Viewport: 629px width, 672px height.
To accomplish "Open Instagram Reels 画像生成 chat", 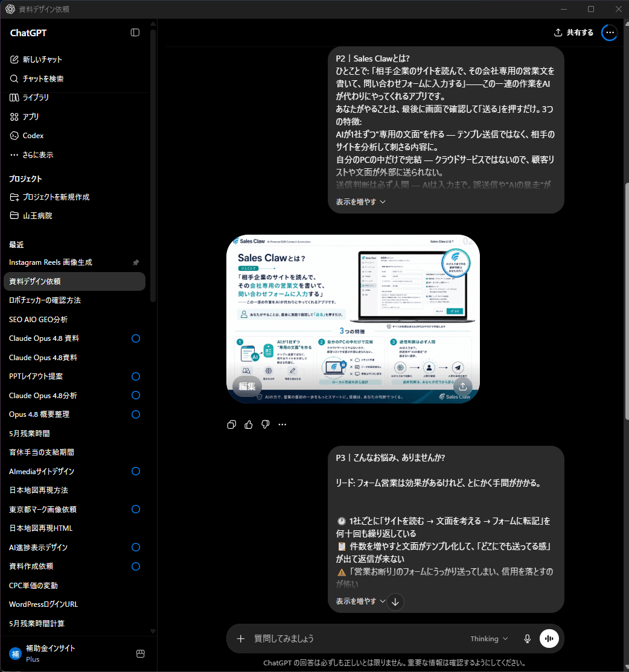I will (51, 262).
